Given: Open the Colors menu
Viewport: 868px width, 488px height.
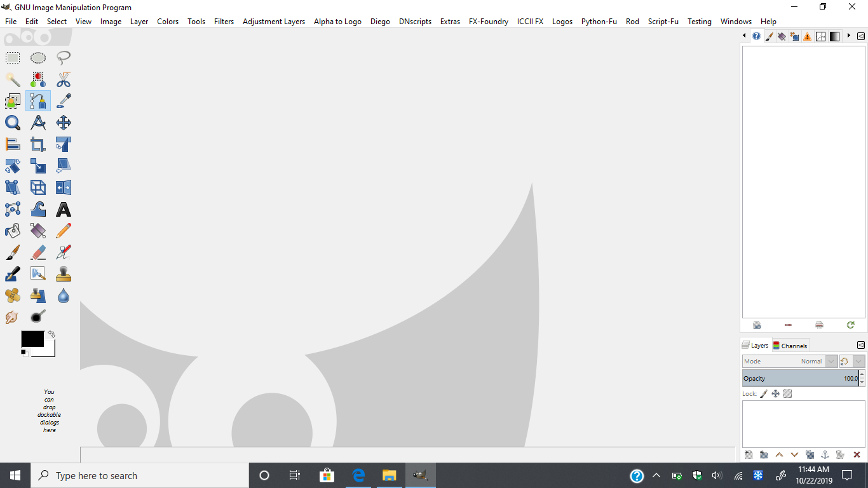Looking at the screenshot, I should [168, 22].
